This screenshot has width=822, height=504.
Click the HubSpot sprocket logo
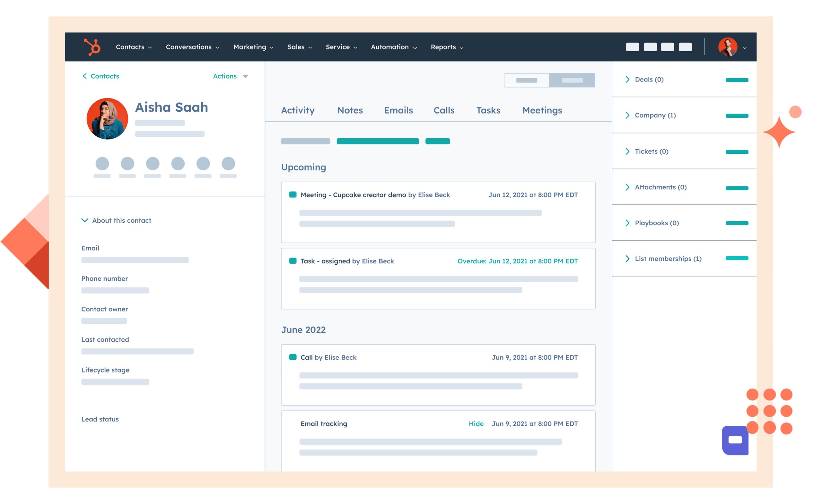[x=92, y=47]
